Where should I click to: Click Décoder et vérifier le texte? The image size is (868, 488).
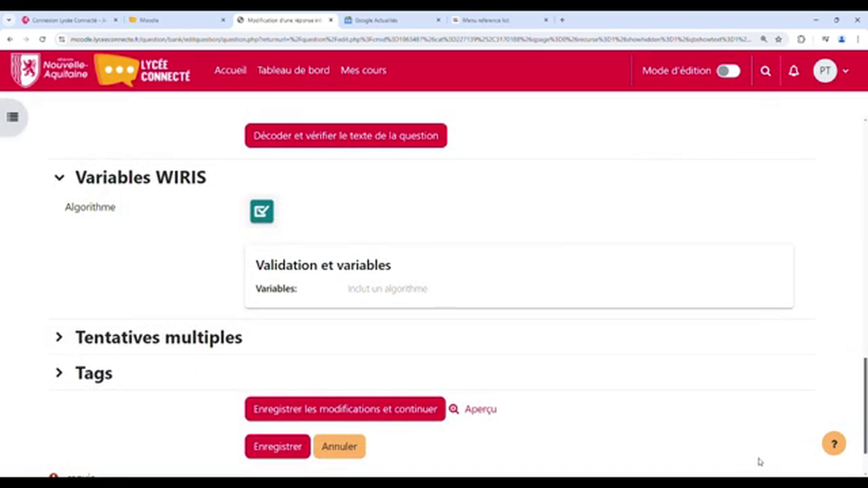click(x=346, y=136)
